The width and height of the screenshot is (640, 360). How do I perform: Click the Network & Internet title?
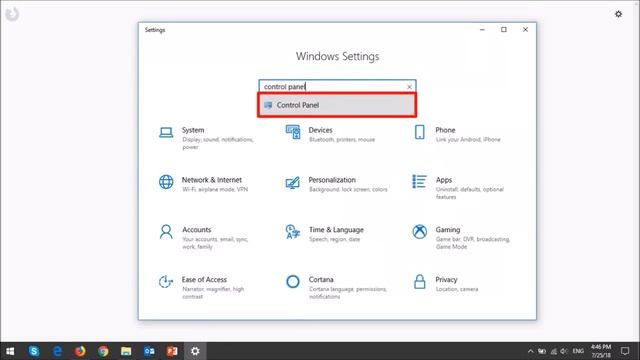pyautogui.click(x=212, y=180)
